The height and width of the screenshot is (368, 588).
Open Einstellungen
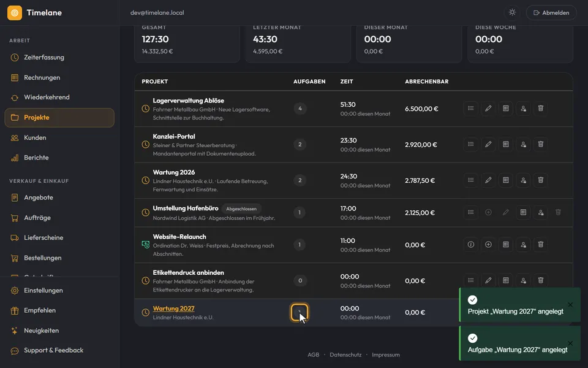point(59,291)
